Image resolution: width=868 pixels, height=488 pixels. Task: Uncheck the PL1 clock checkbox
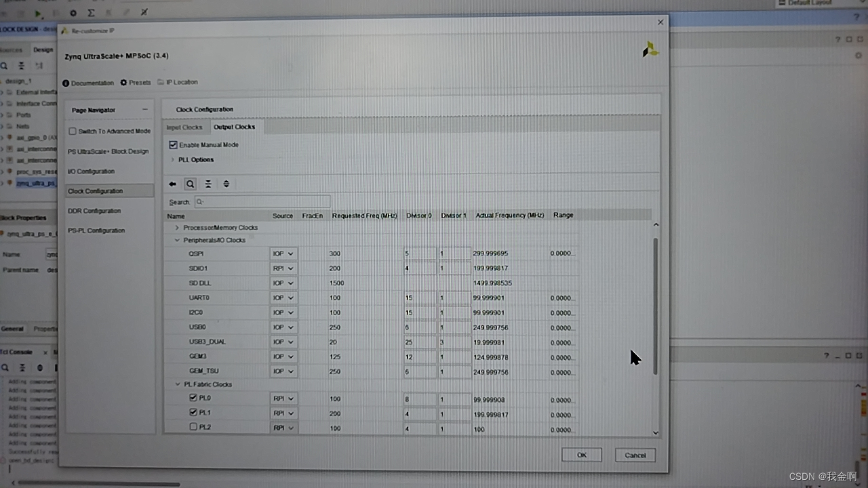(x=193, y=412)
